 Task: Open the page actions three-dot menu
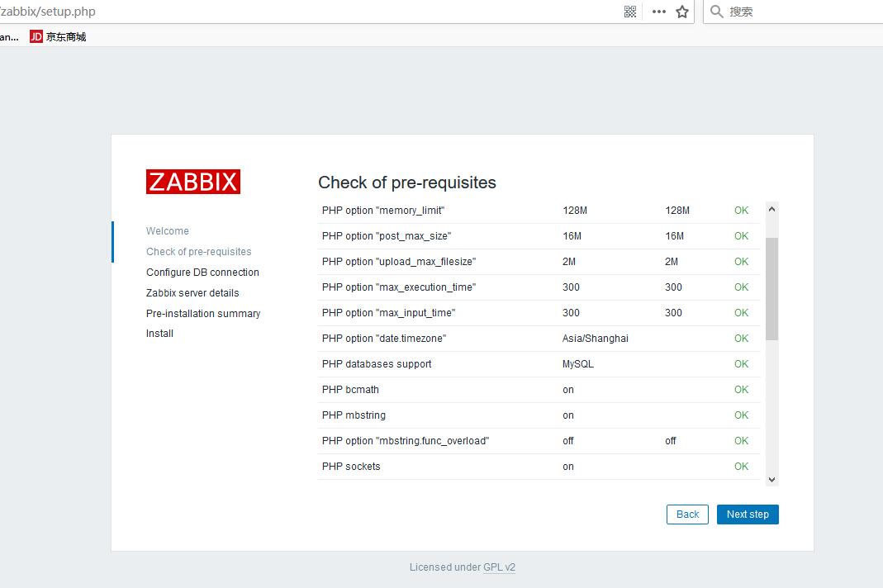[x=659, y=12]
